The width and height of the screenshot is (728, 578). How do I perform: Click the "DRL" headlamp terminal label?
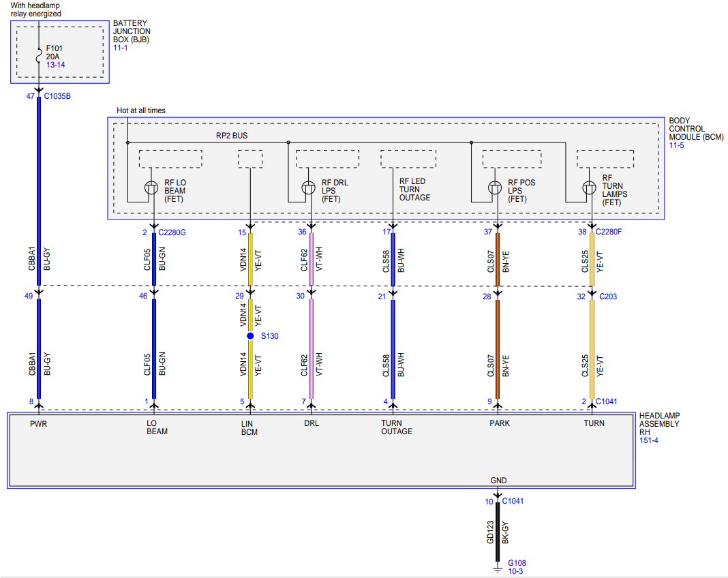coord(312,423)
